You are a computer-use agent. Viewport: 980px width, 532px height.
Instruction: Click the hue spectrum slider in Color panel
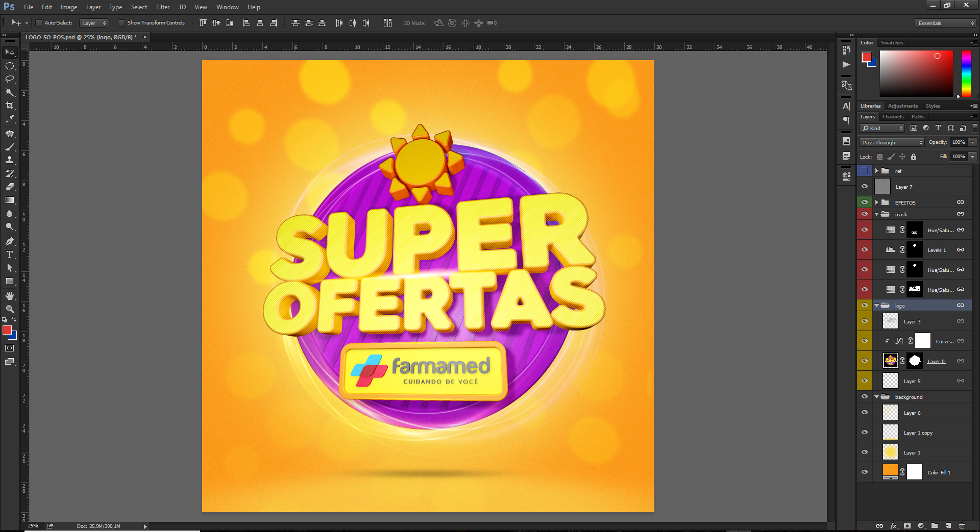(966, 73)
